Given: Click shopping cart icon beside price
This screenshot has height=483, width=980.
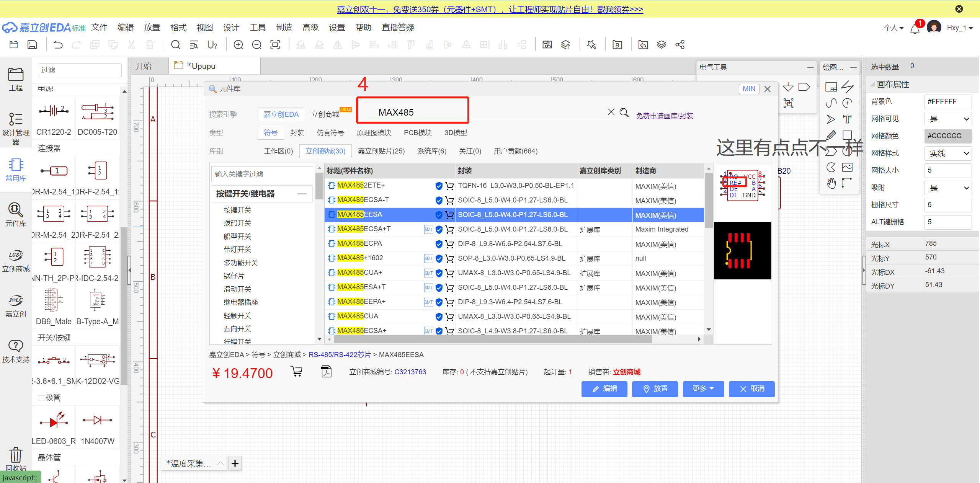Looking at the screenshot, I should point(296,371).
